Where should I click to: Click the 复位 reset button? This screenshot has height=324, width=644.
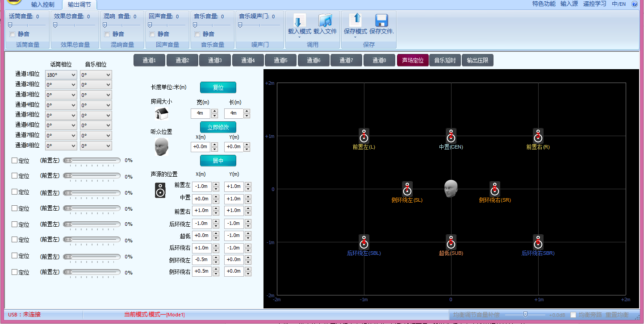218,87
